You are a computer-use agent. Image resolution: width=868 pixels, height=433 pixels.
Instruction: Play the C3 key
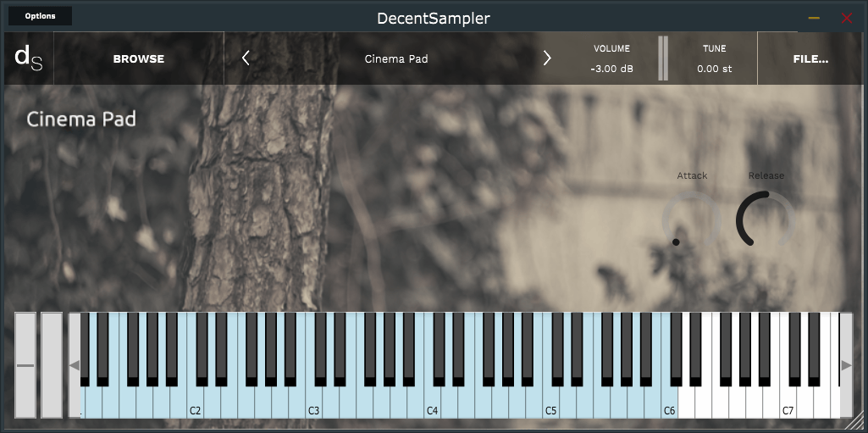coord(314,403)
